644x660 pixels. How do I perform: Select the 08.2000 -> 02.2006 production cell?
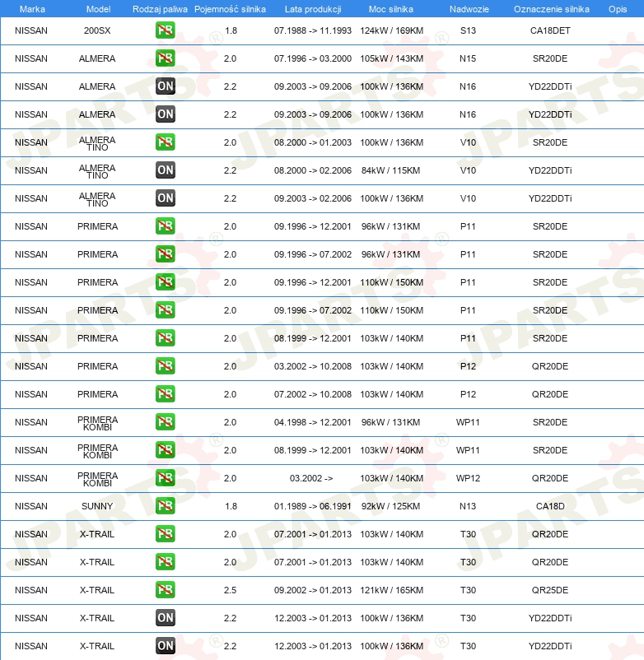pyautogui.click(x=312, y=170)
